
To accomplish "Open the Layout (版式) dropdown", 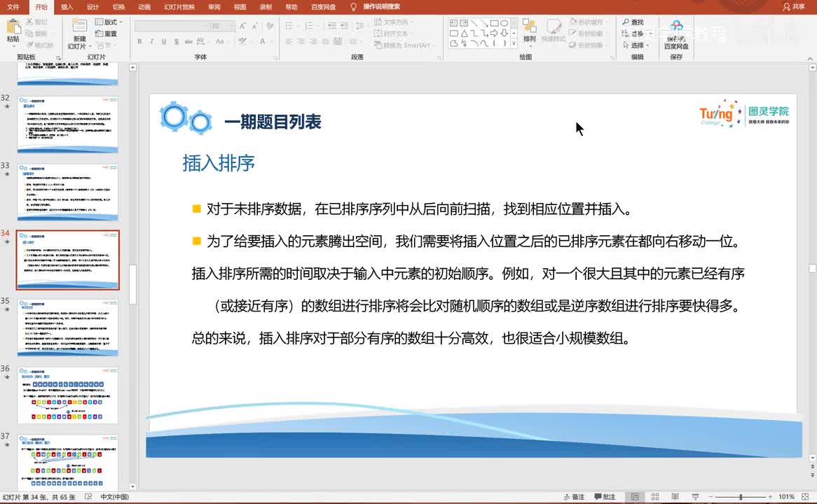I will point(109,22).
